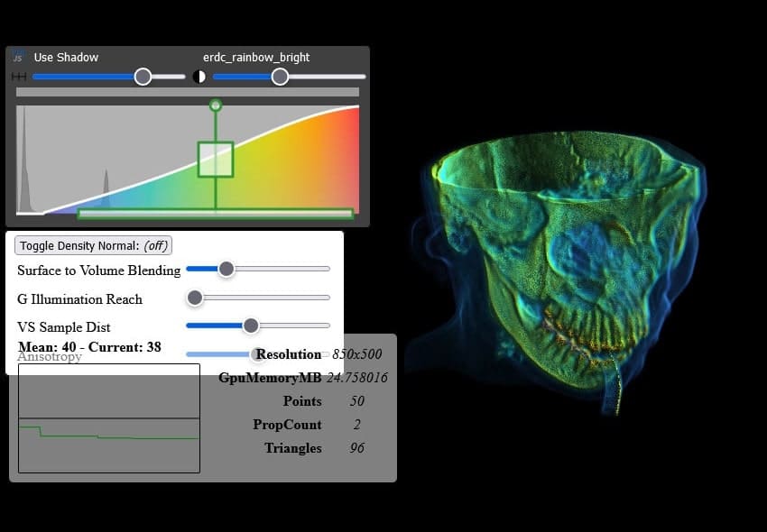Image resolution: width=767 pixels, height=532 pixels.
Task: Toggle Density Normal button
Action: pyautogui.click(x=94, y=246)
